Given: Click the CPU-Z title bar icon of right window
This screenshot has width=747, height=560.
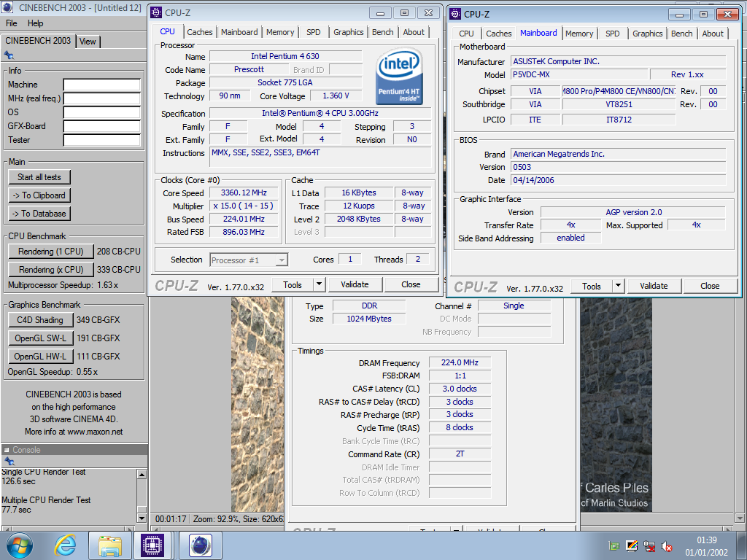Looking at the screenshot, I should pos(455,14).
